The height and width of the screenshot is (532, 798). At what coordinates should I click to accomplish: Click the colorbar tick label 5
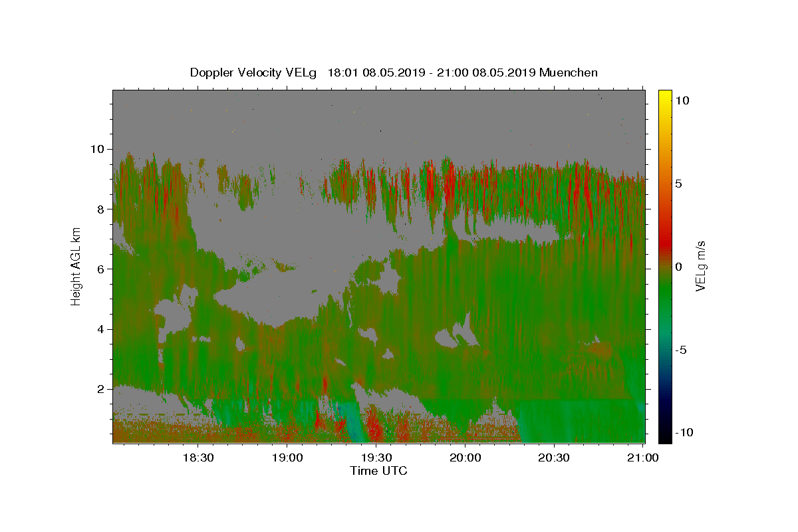(679, 184)
